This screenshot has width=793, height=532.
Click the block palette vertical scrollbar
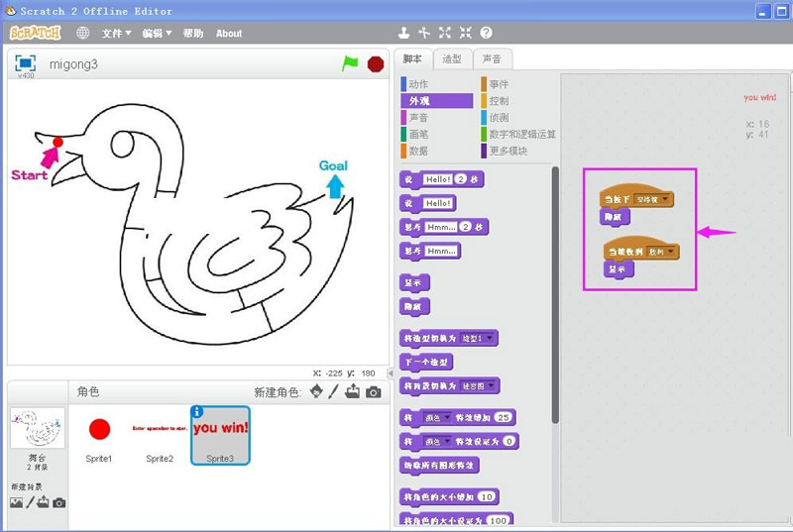[x=555, y=295]
